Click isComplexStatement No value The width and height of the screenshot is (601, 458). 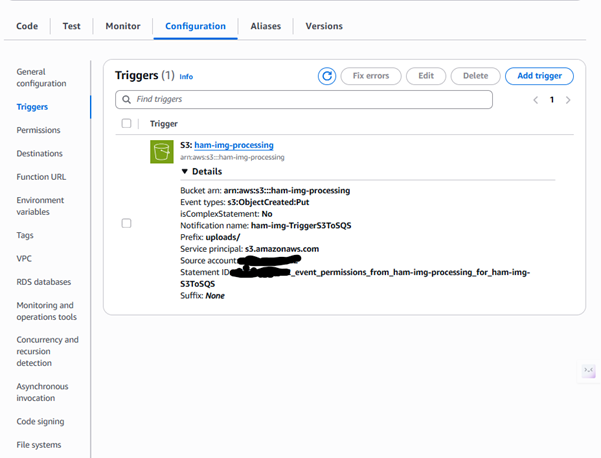click(x=267, y=214)
